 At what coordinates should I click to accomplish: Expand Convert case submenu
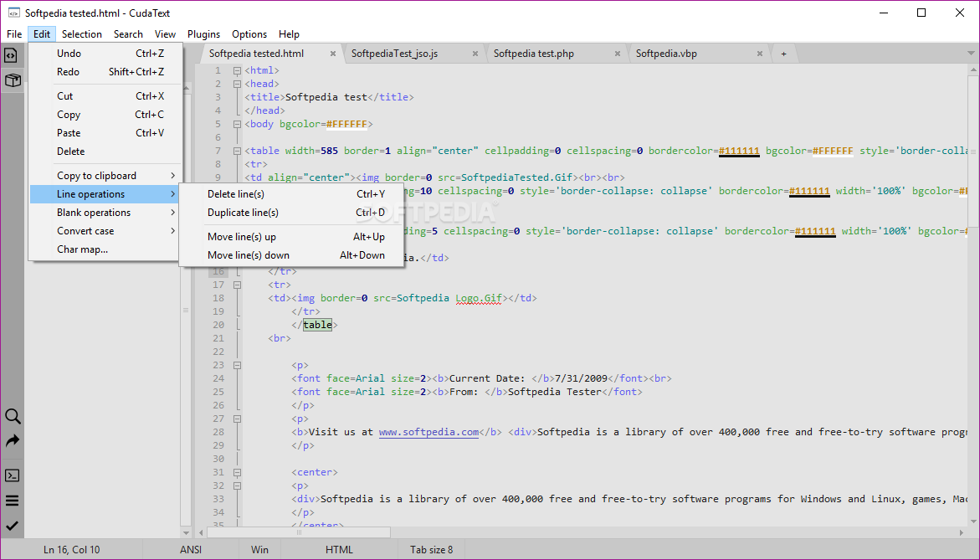105,231
